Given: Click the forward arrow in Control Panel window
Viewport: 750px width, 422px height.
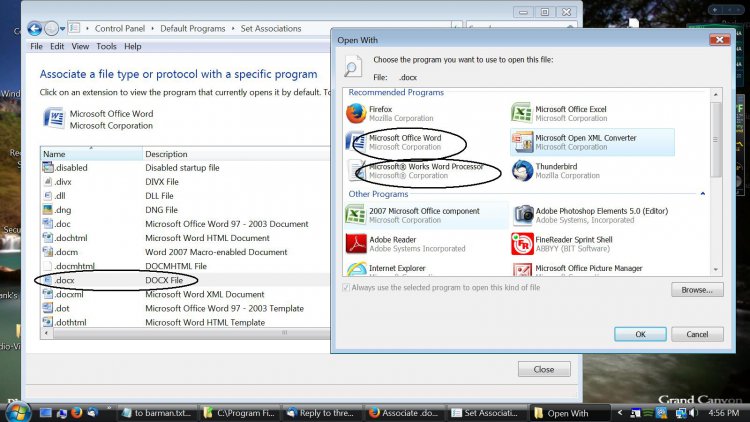Looking at the screenshot, I should click(51, 29).
